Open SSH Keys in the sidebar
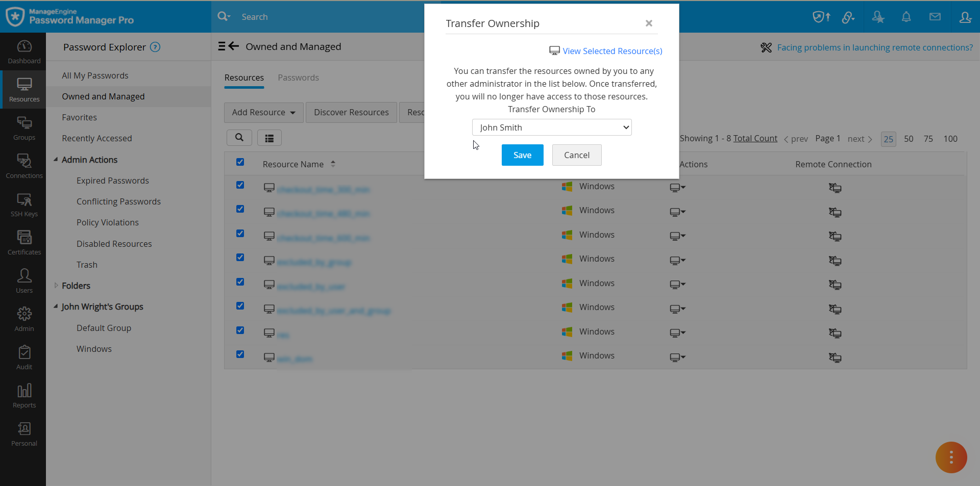This screenshot has width=980, height=486. point(24,205)
